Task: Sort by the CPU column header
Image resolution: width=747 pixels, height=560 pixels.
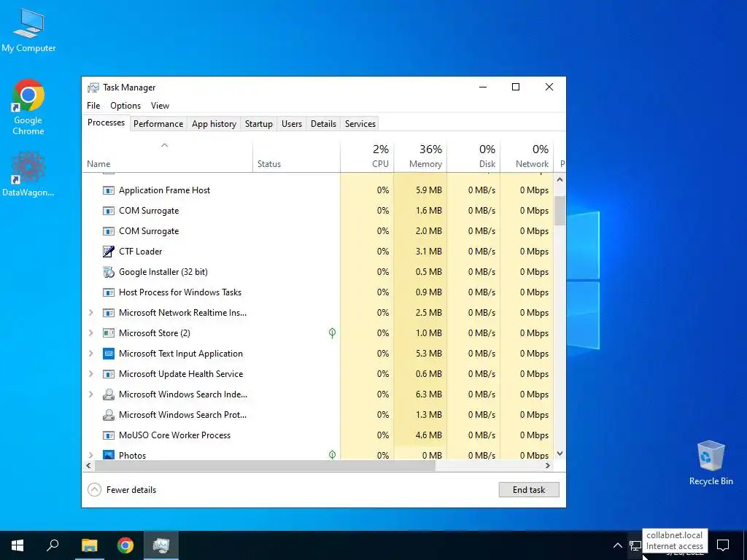Action: (367, 156)
